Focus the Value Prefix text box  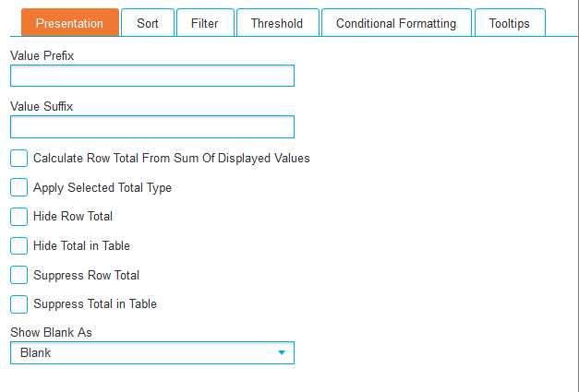[152, 76]
